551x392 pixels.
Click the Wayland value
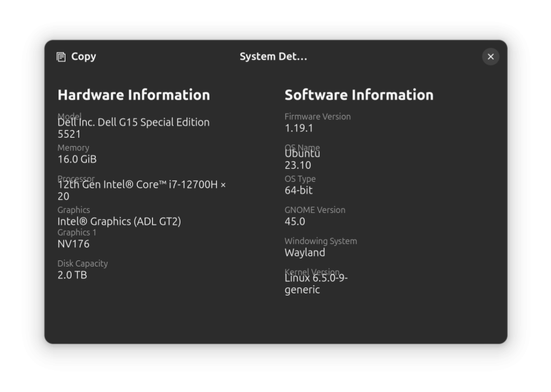[305, 252]
